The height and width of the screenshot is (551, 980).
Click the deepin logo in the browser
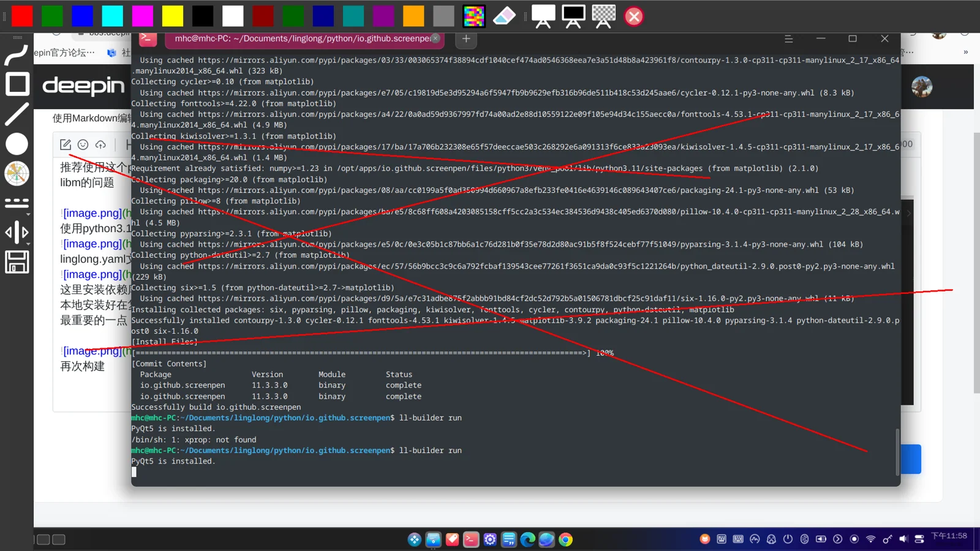[83, 86]
